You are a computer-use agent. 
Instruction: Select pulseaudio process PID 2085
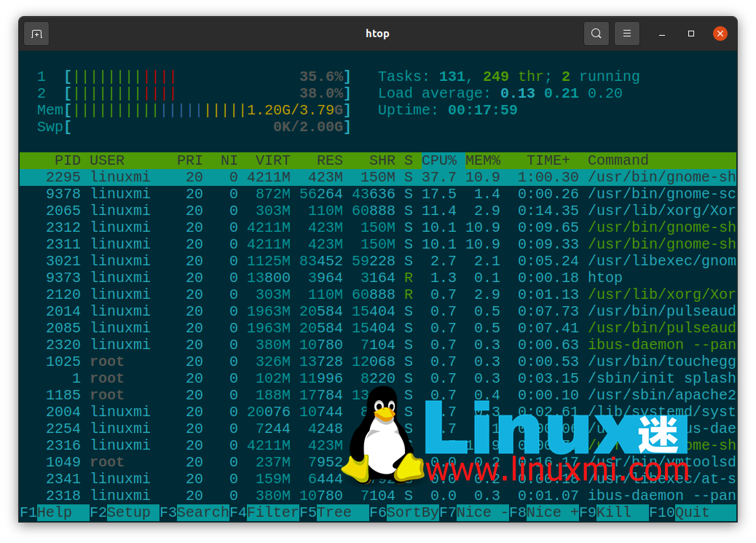click(x=378, y=328)
